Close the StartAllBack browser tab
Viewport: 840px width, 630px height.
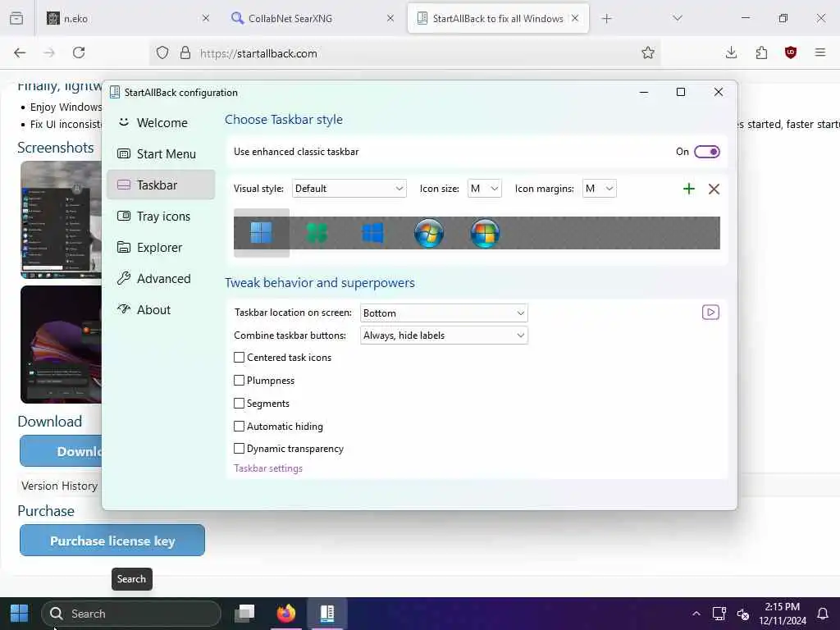pyautogui.click(x=575, y=18)
